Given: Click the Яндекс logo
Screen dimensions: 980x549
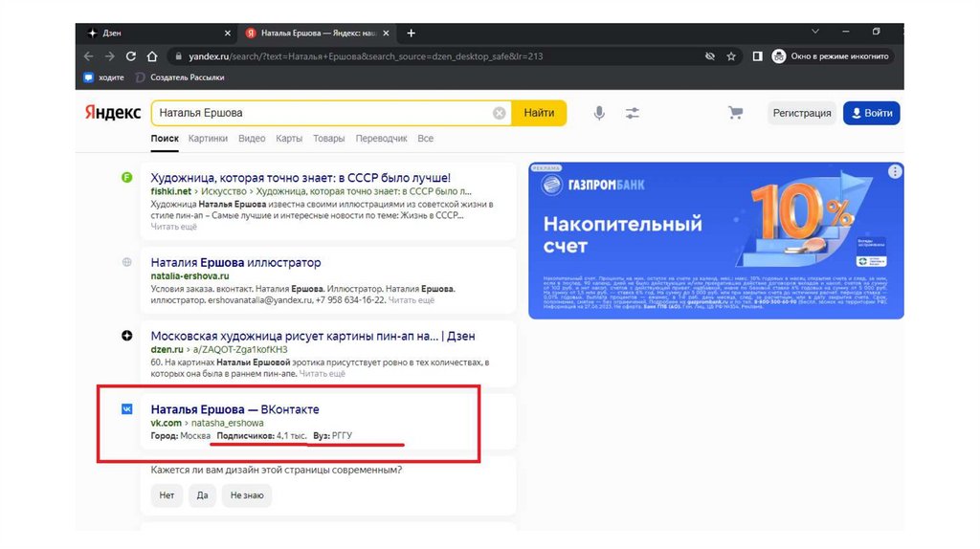Looking at the screenshot, I should pos(113,113).
